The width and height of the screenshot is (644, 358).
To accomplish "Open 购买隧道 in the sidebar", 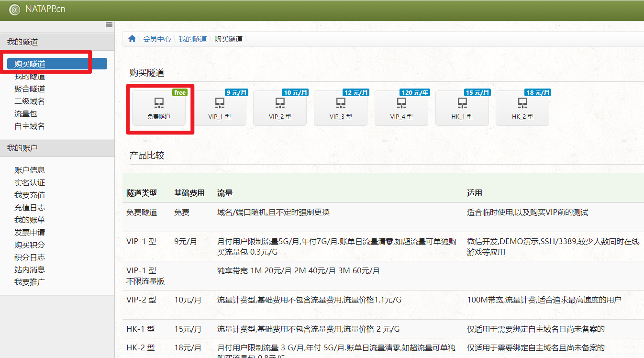I will click(57, 64).
